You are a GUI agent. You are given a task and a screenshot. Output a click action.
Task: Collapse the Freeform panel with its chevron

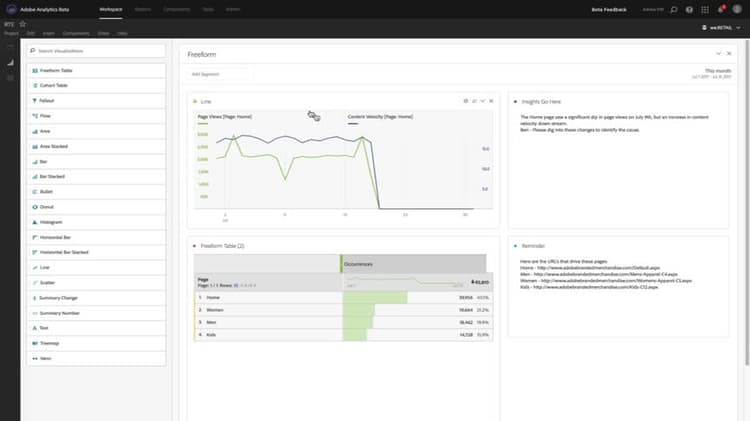[718, 54]
